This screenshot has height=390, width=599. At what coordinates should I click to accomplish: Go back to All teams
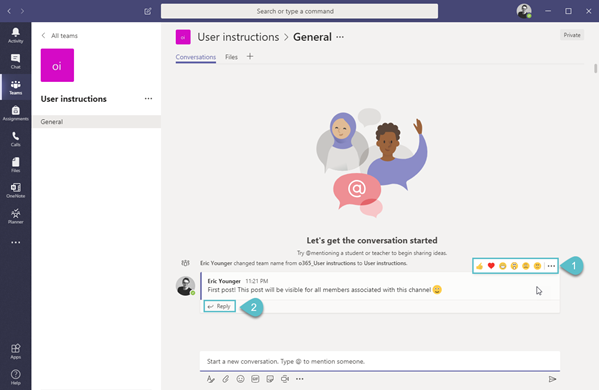(x=59, y=36)
